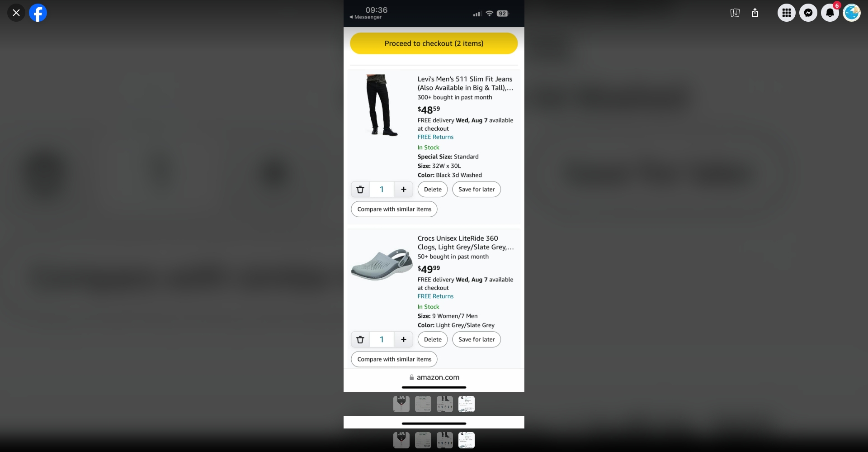Close the photo viewer with X icon
The height and width of the screenshot is (452, 868).
pos(16,13)
